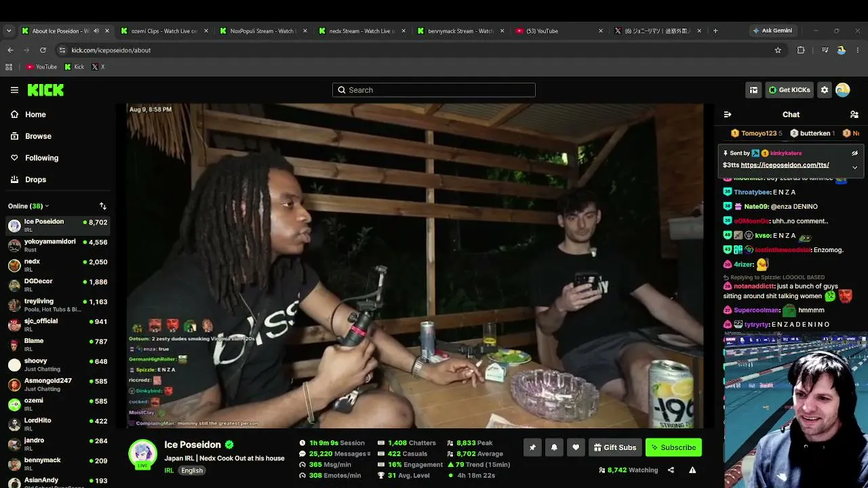This screenshot has height=488, width=868.
Task: Click Tomoyo123 in gifter leaderboard
Action: coord(757,134)
